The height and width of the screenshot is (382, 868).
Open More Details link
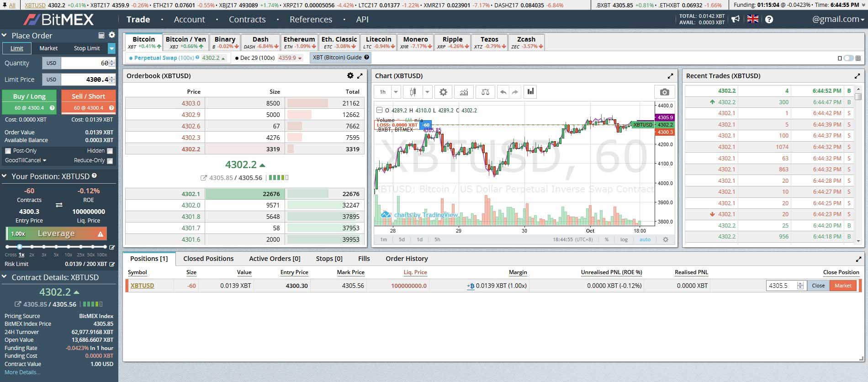[x=22, y=372]
